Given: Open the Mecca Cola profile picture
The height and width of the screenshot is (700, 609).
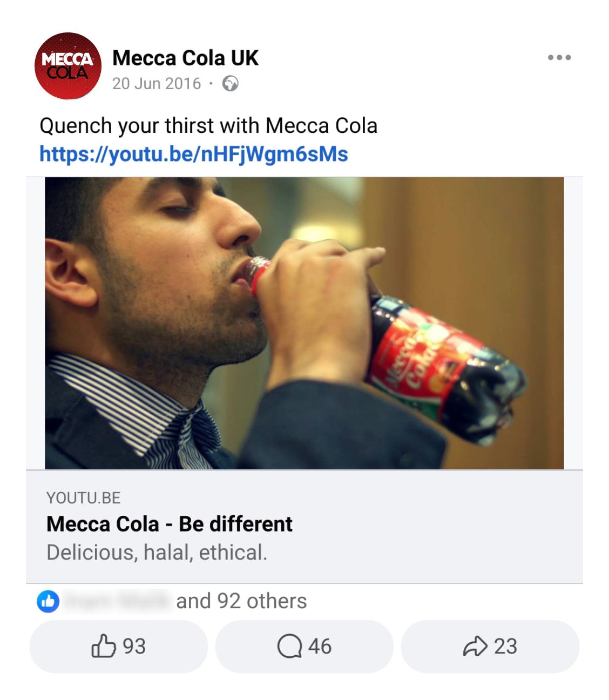Looking at the screenshot, I should pyautogui.click(x=67, y=66).
